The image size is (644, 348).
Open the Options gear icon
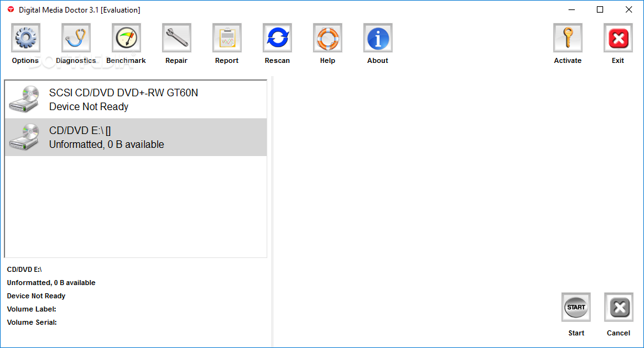25,38
